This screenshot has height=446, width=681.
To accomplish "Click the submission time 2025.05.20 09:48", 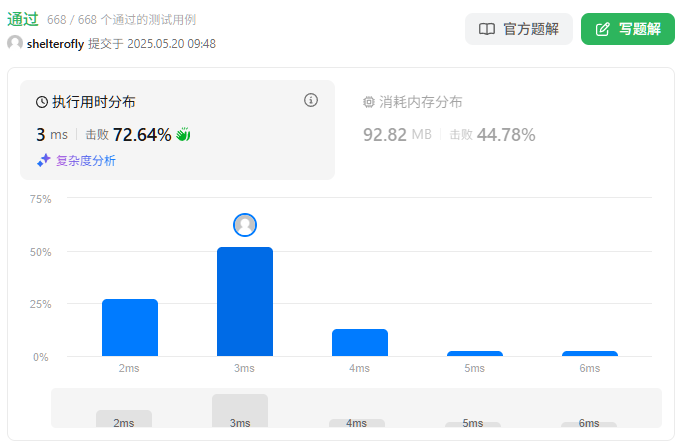I will pos(172,44).
